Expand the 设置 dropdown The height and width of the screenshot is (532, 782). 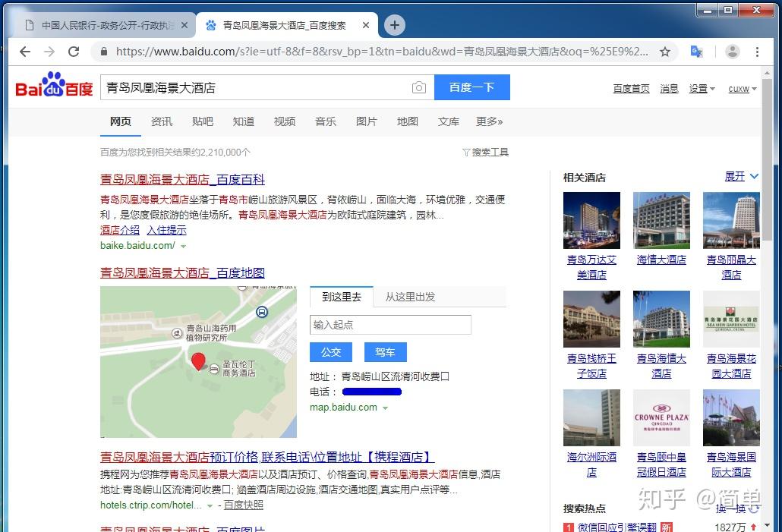click(x=702, y=88)
